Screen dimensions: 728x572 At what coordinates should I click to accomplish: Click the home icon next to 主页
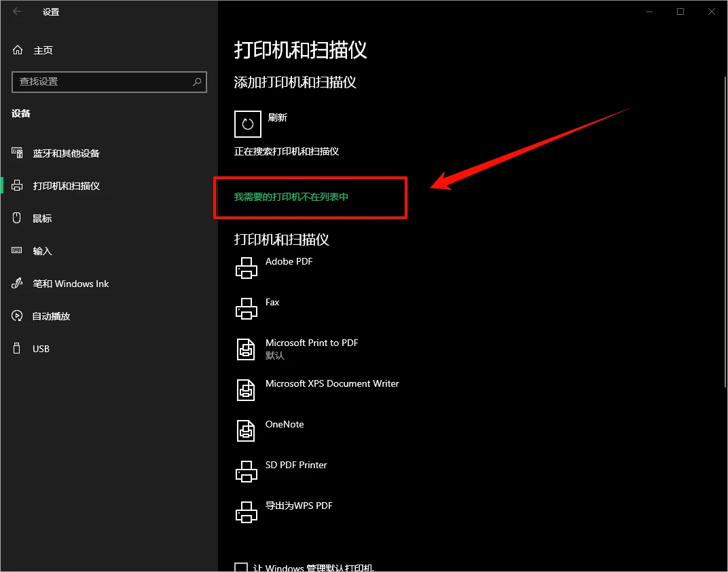18,50
